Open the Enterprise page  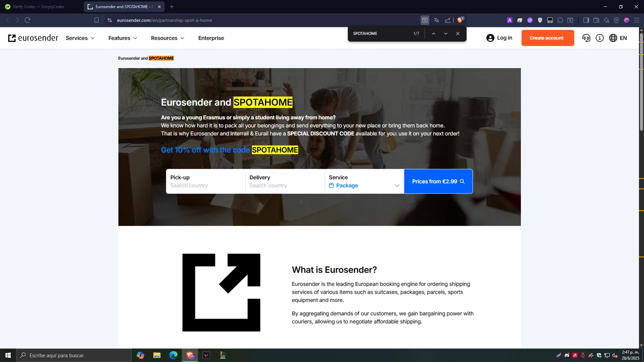[x=211, y=38]
